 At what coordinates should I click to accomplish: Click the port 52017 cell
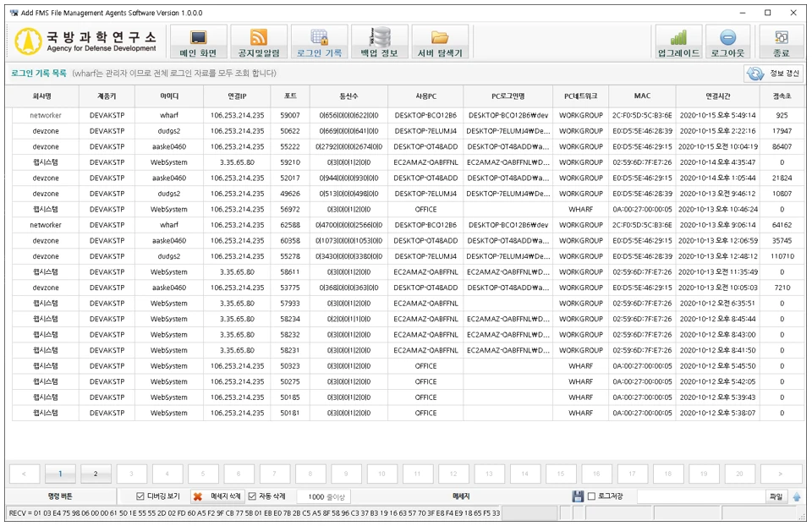290,178
